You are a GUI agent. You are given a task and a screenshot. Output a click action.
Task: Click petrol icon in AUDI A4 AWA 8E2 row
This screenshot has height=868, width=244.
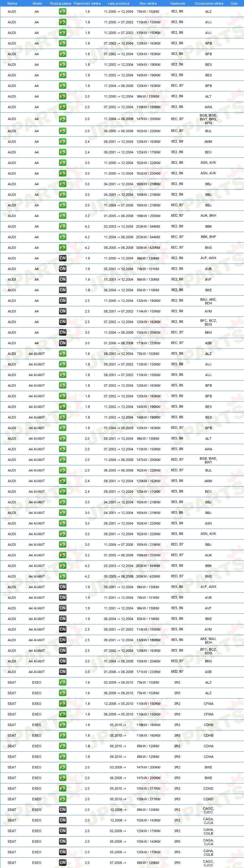[63, 107]
